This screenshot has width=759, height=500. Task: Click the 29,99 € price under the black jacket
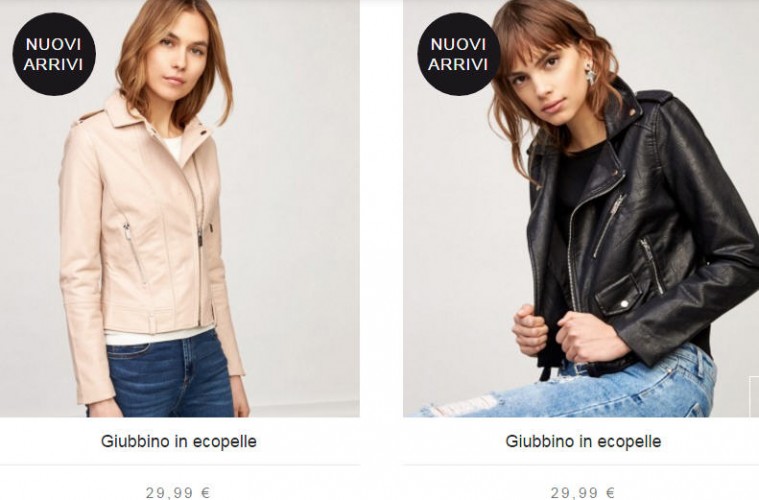(x=583, y=493)
